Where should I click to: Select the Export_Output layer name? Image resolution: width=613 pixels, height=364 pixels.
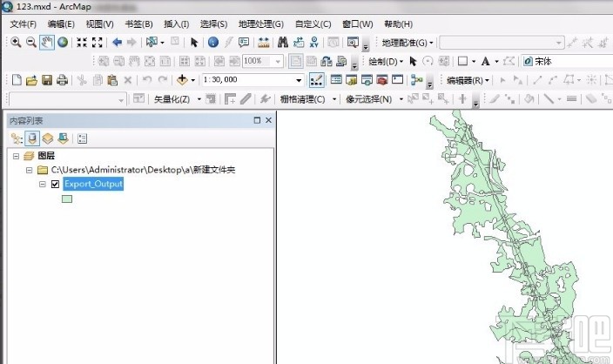[93, 184]
